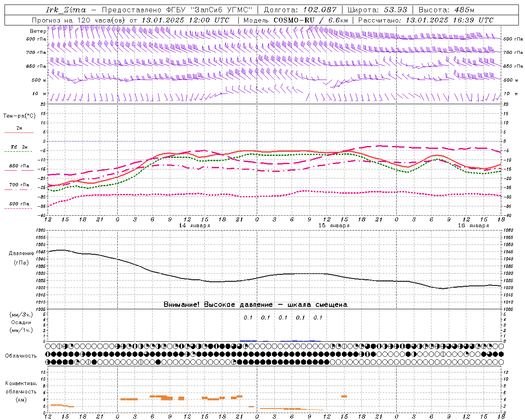Click the 700 гПа temperature legend entry

pos(19,185)
